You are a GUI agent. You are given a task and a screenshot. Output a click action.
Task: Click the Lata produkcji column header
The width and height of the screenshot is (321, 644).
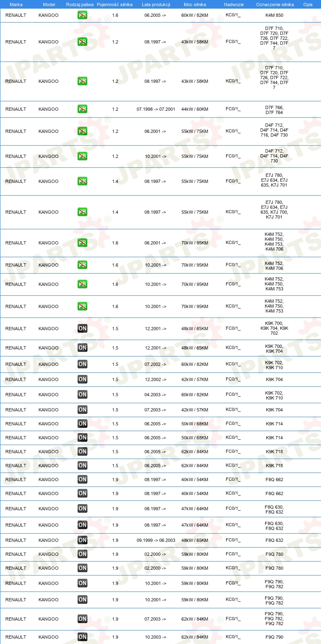tap(156, 5)
